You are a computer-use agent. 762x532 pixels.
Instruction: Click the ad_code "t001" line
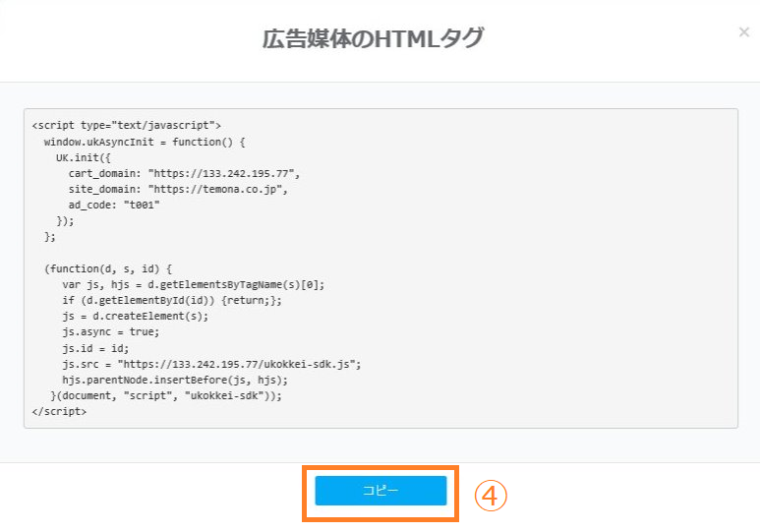click(114, 205)
